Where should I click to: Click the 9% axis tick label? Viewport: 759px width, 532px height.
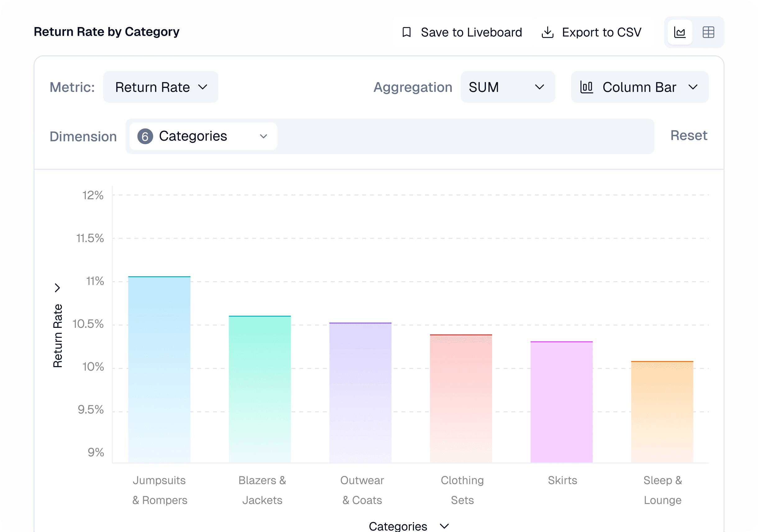[96, 452]
